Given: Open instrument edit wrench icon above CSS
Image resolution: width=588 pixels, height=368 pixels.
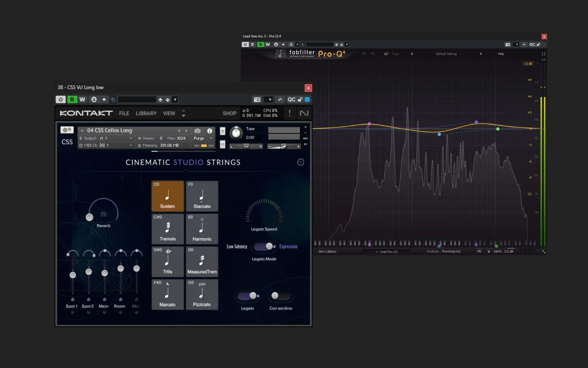Looking at the screenshot, I should [x=67, y=130].
